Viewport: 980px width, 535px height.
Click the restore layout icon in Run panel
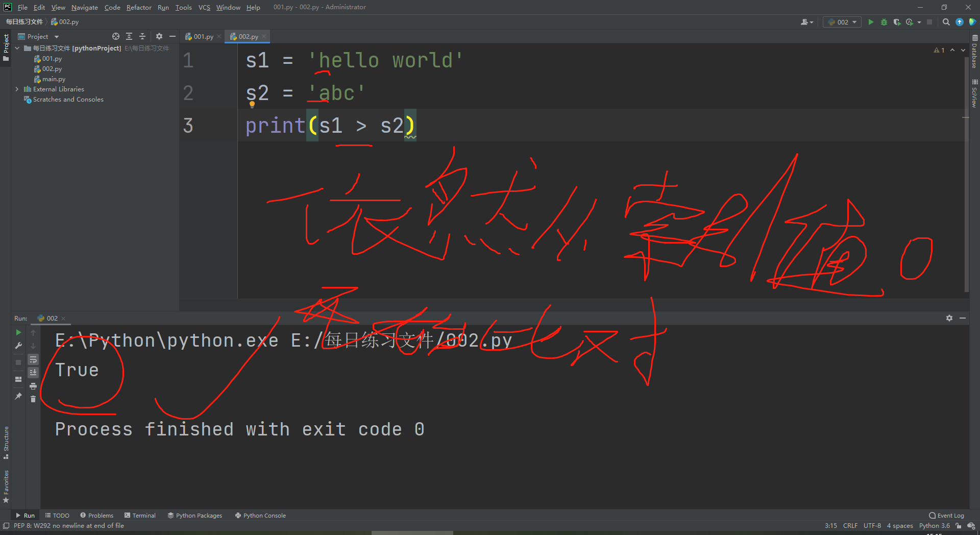(18, 379)
